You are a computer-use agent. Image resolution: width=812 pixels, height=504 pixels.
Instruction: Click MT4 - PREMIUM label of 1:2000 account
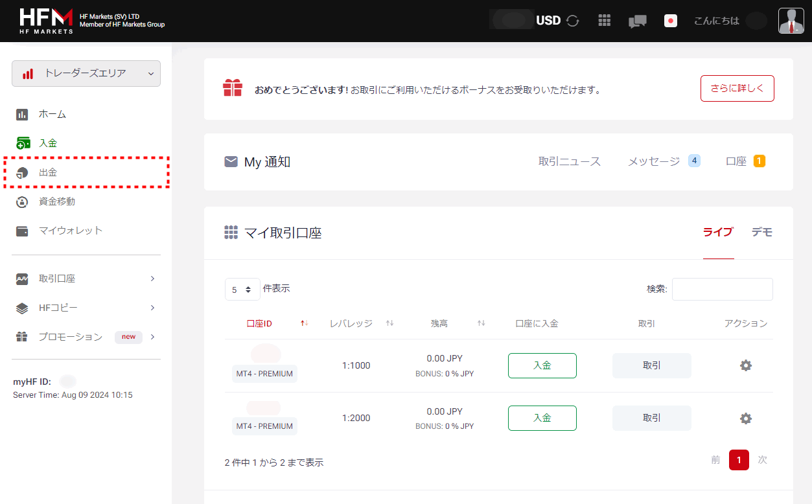[264, 426]
